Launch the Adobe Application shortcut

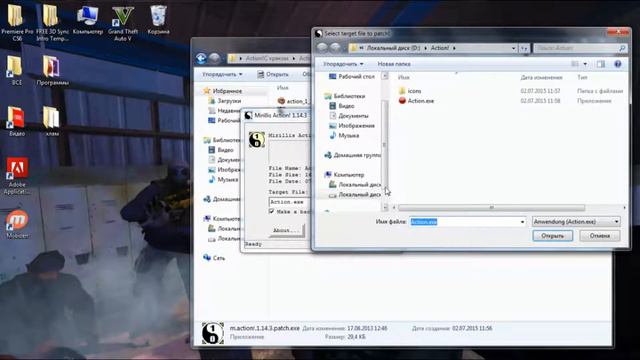coord(17,176)
